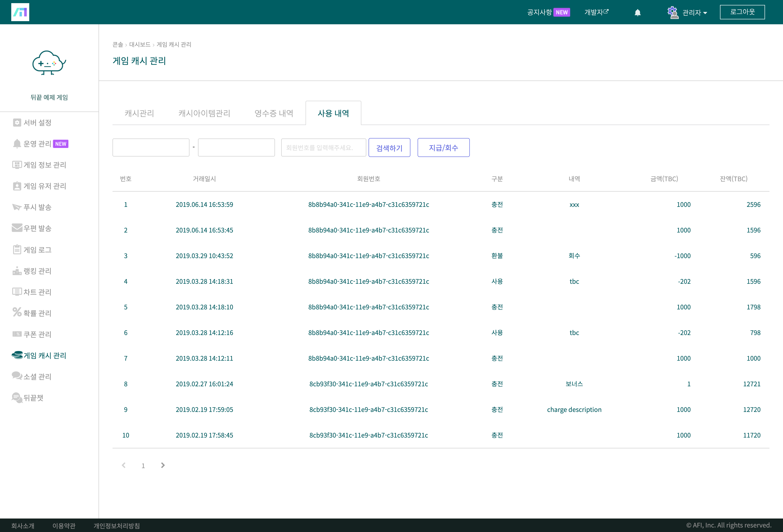Click the 게임 유저 관리 badge icon
The height and width of the screenshot is (532, 783).
coord(17,186)
